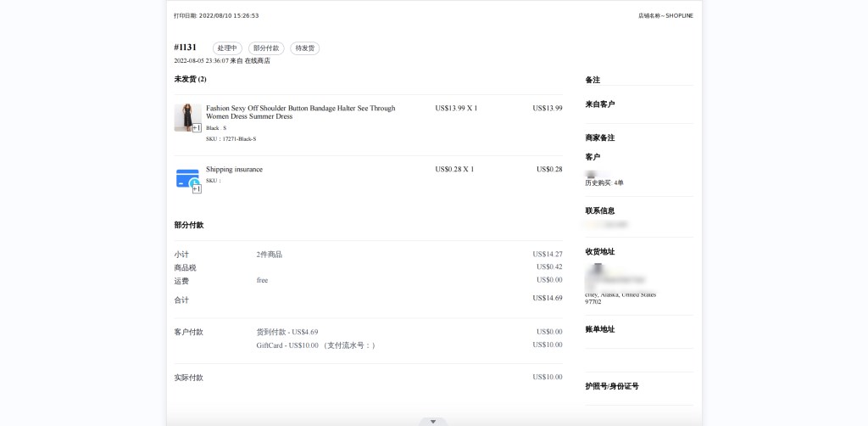The image size is (868, 426).
Task: Click the 未发货 (2) section heading
Action: pos(190,79)
